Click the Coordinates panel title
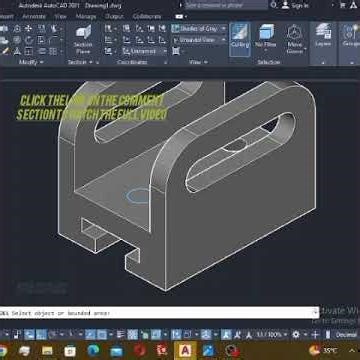The width and height of the screenshot is (360, 360). pyautogui.click(x=132, y=62)
